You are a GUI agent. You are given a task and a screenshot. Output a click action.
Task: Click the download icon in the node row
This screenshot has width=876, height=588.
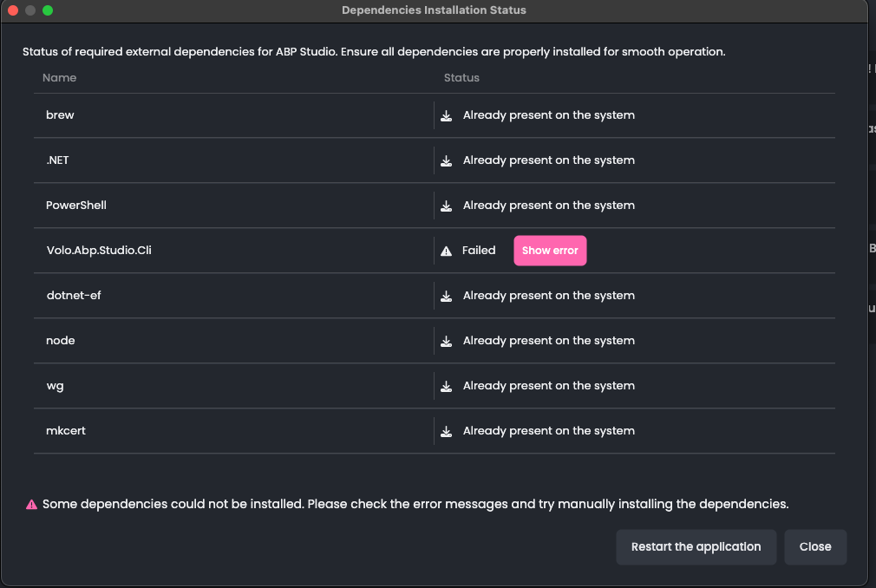pos(447,341)
